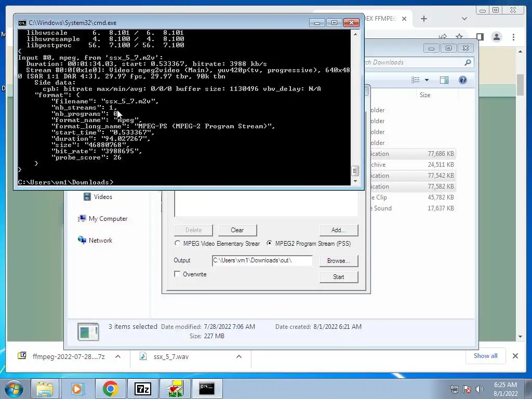Select the file sized 24,511 KB
Screen dimensions: 532x399
point(412,165)
